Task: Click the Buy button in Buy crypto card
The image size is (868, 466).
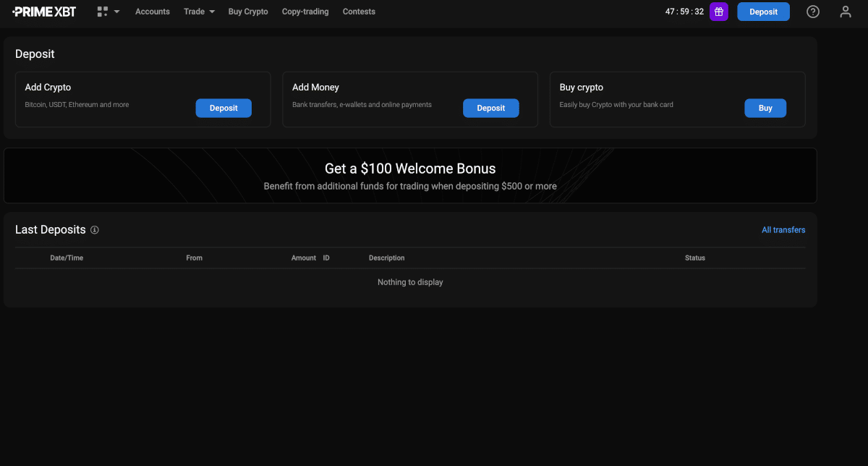Action: pos(765,108)
